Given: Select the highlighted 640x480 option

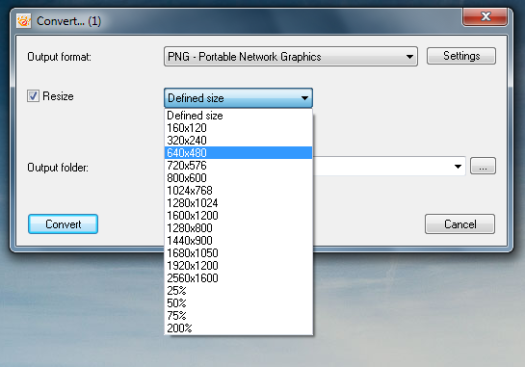Looking at the screenshot, I should click(238, 153).
